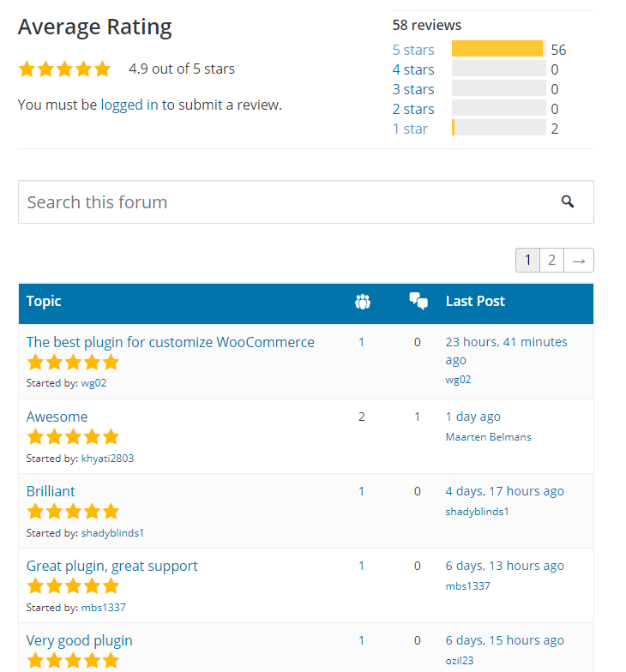Filter reviews by 4 stars

(413, 69)
